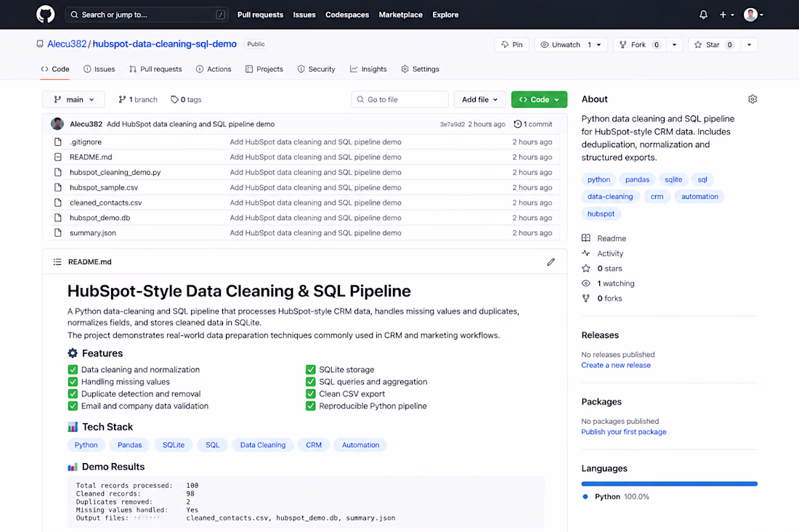Screen dimensions: 799x532
Task: Open the Settings tab
Action: pyautogui.click(x=420, y=69)
